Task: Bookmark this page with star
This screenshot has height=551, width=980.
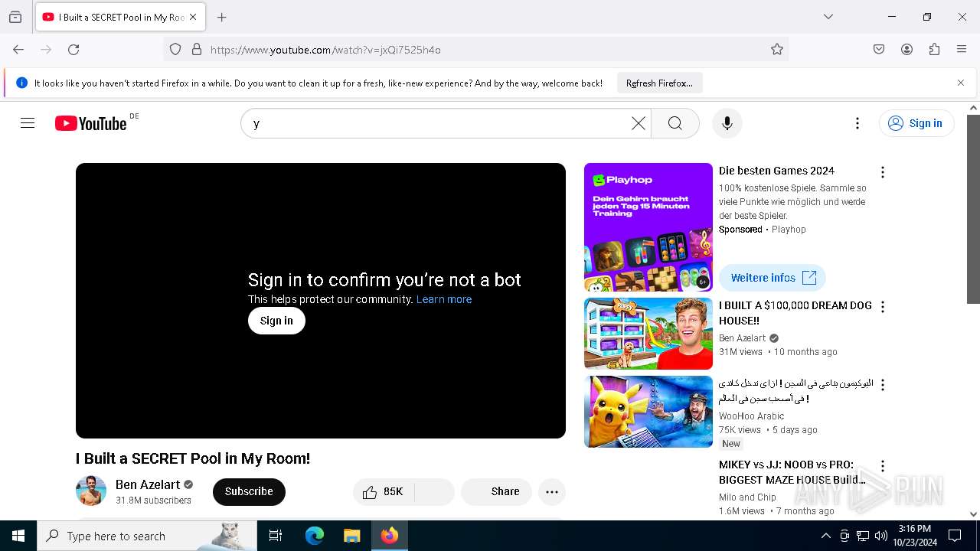Action: pyautogui.click(x=777, y=50)
